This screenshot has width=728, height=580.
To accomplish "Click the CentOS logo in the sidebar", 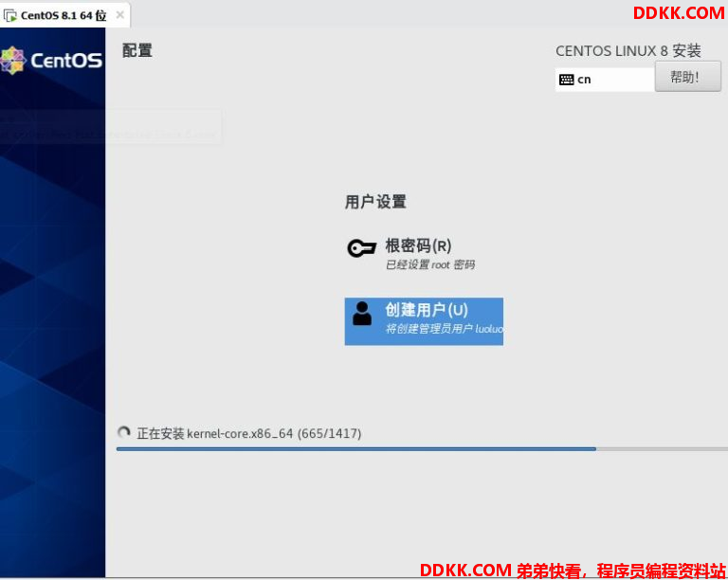I will coord(51,61).
